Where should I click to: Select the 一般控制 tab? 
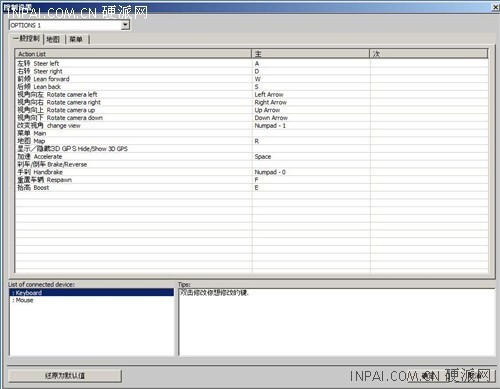tap(26, 38)
